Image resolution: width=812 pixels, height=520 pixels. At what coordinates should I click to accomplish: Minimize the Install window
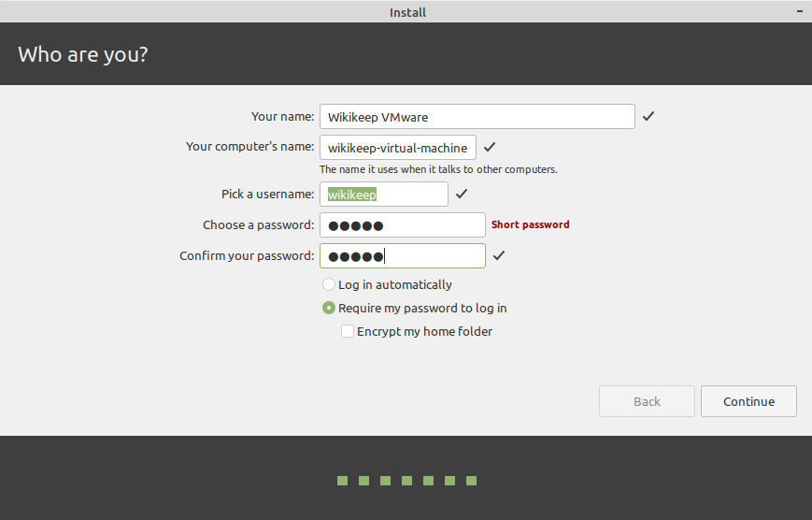[800, 11]
